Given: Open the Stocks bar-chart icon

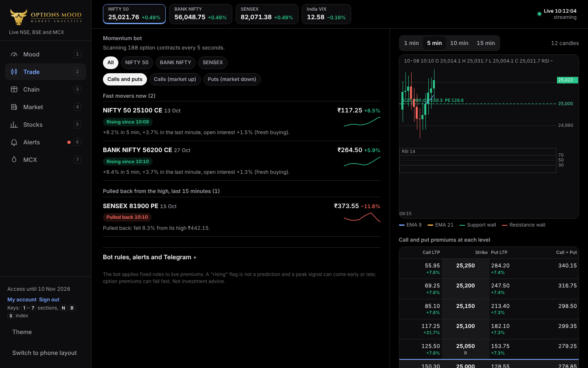Looking at the screenshot, I should (14, 125).
